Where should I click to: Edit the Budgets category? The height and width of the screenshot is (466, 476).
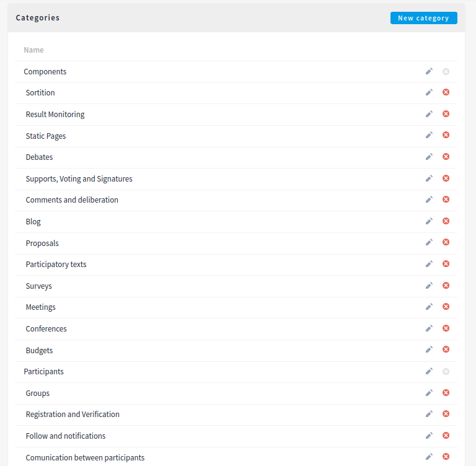click(429, 349)
